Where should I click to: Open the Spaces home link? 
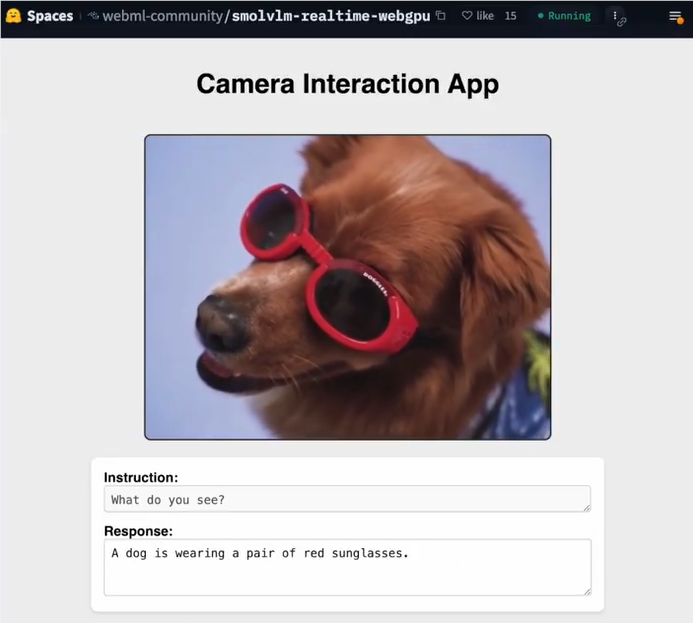point(49,16)
